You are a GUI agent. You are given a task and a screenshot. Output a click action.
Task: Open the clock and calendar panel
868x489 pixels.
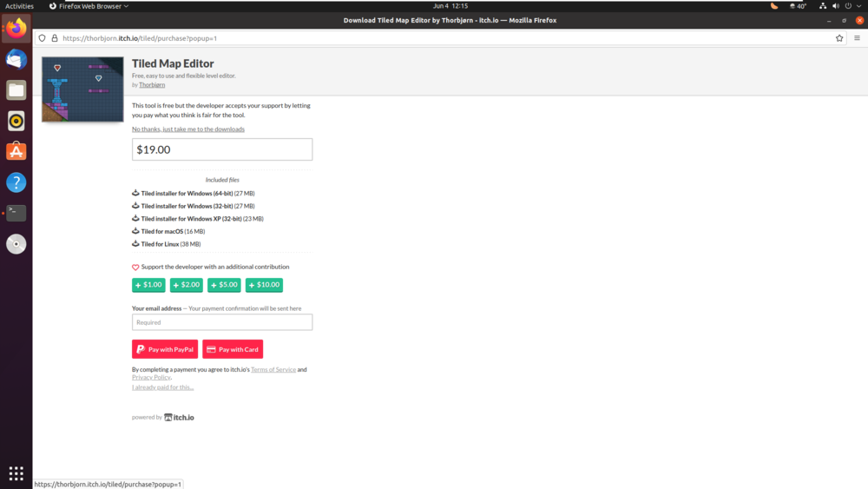tap(450, 6)
